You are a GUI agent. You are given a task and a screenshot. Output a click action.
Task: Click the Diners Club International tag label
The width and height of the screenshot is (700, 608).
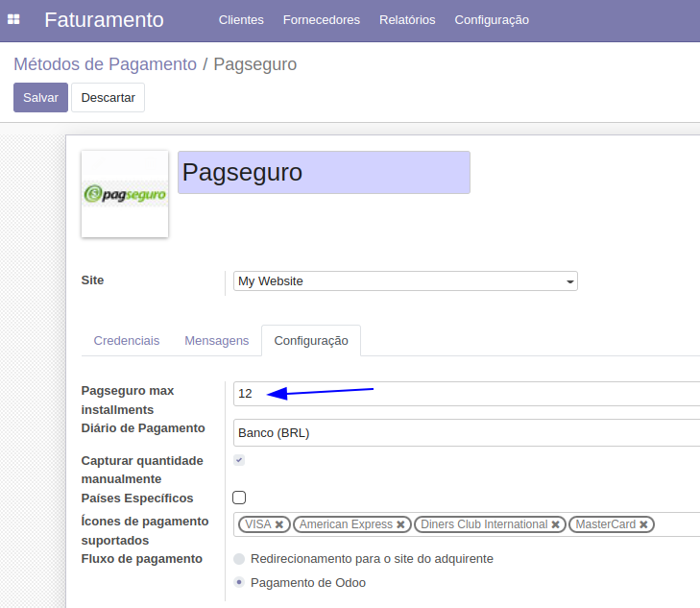484,524
